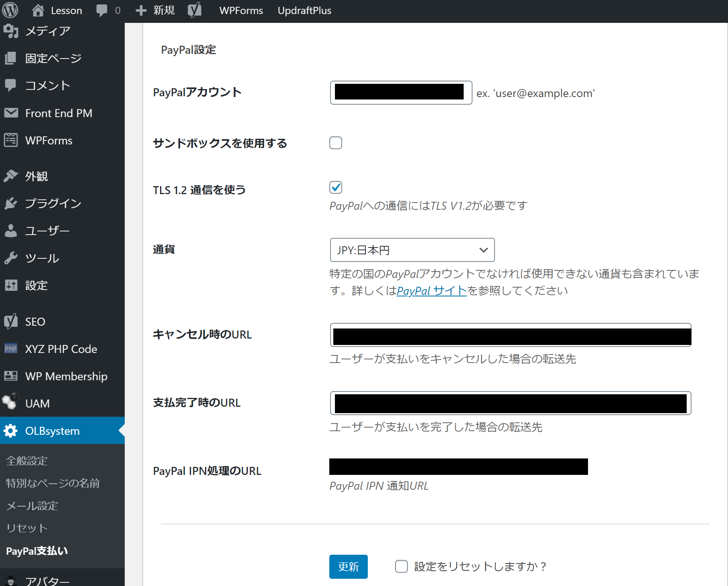Viewport: 728px width, 586px height.
Task: Open UpdraftPlus in the admin bar
Action: coord(304,10)
